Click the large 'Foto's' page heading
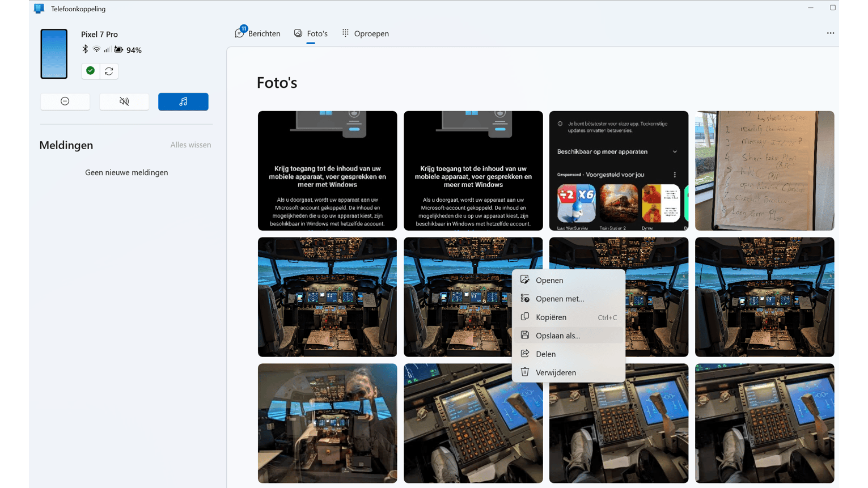The width and height of the screenshot is (868, 488). point(277,83)
